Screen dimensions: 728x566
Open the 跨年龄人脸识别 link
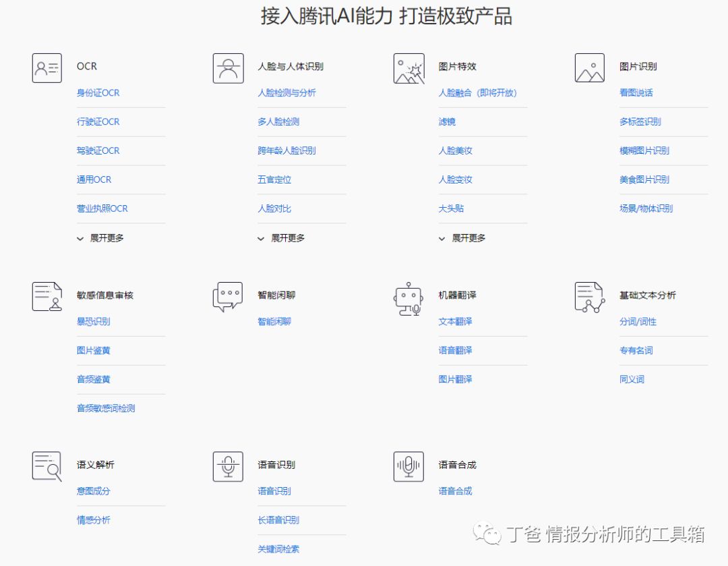point(286,150)
